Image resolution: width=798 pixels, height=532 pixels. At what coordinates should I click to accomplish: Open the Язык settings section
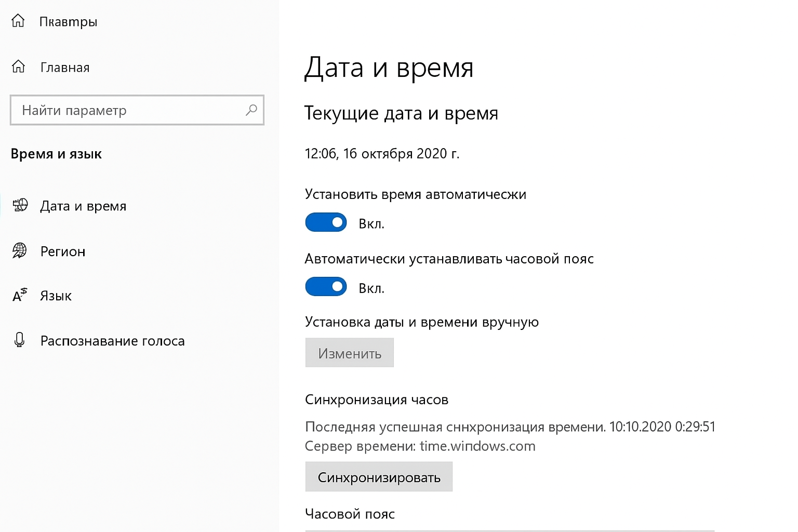point(56,296)
